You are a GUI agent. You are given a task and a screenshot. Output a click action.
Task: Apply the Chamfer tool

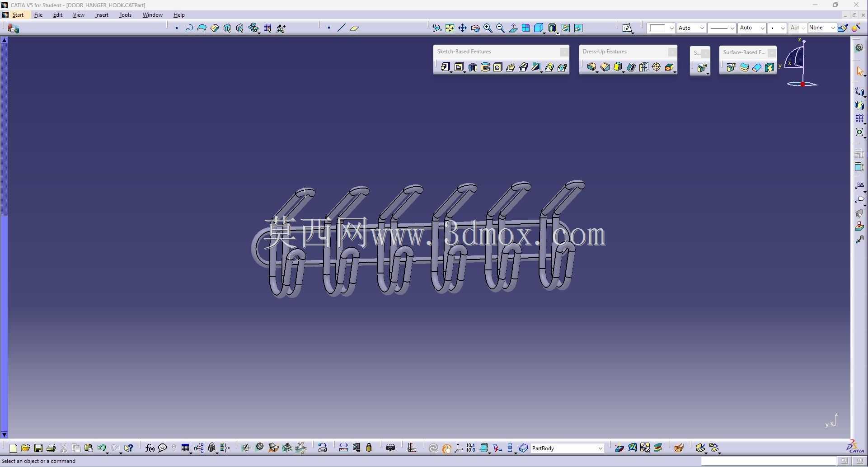[x=605, y=67]
